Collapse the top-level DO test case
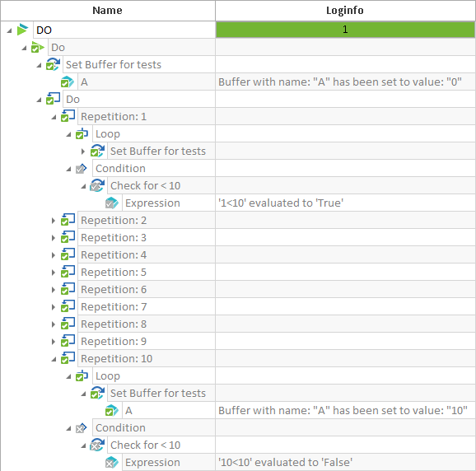Image resolution: width=476 pixels, height=471 pixels. [x=9, y=30]
